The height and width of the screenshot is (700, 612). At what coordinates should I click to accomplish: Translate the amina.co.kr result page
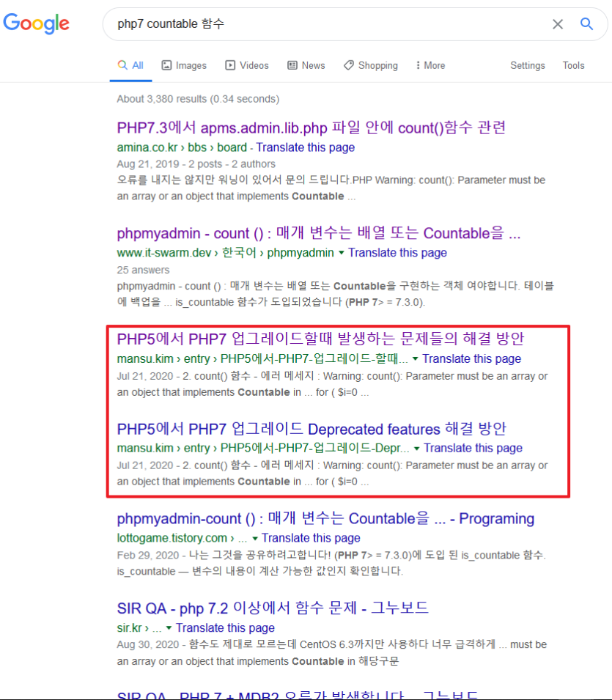pyautogui.click(x=306, y=147)
